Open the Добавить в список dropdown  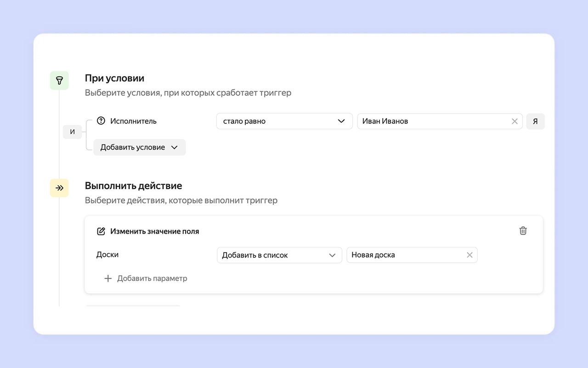pyautogui.click(x=279, y=255)
